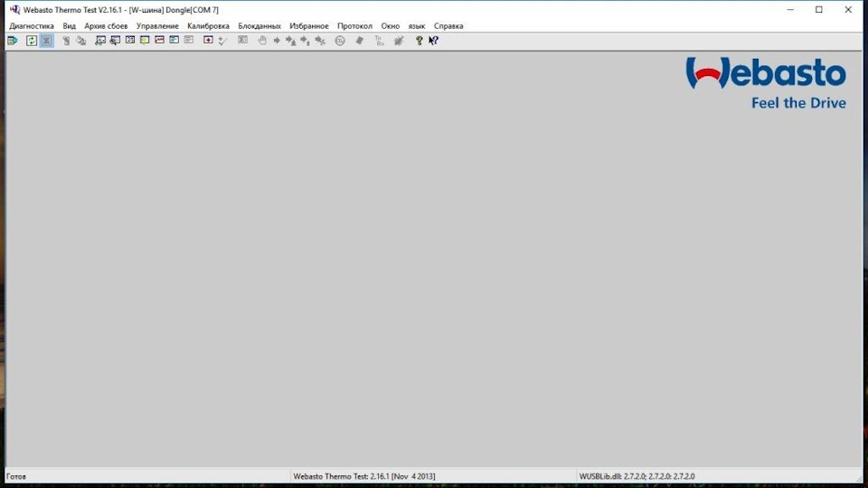This screenshot has height=488, width=868.
Task: Open the Избранное menu
Action: click(x=309, y=26)
